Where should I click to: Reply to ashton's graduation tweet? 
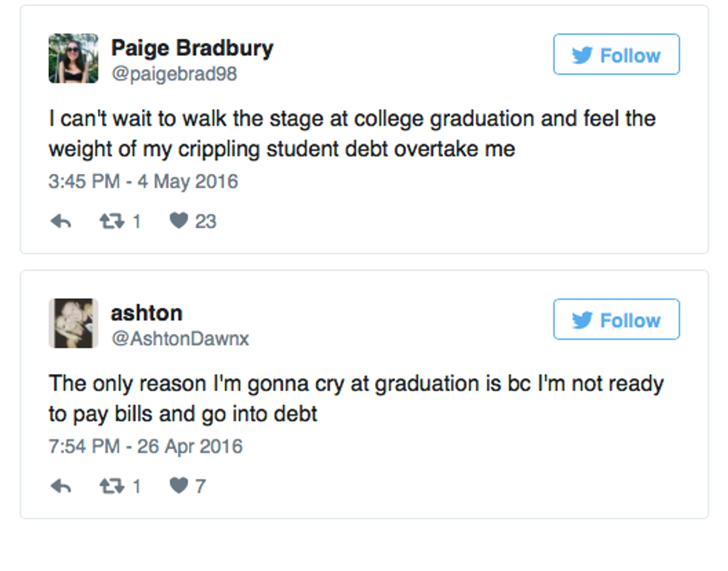tap(60, 486)
